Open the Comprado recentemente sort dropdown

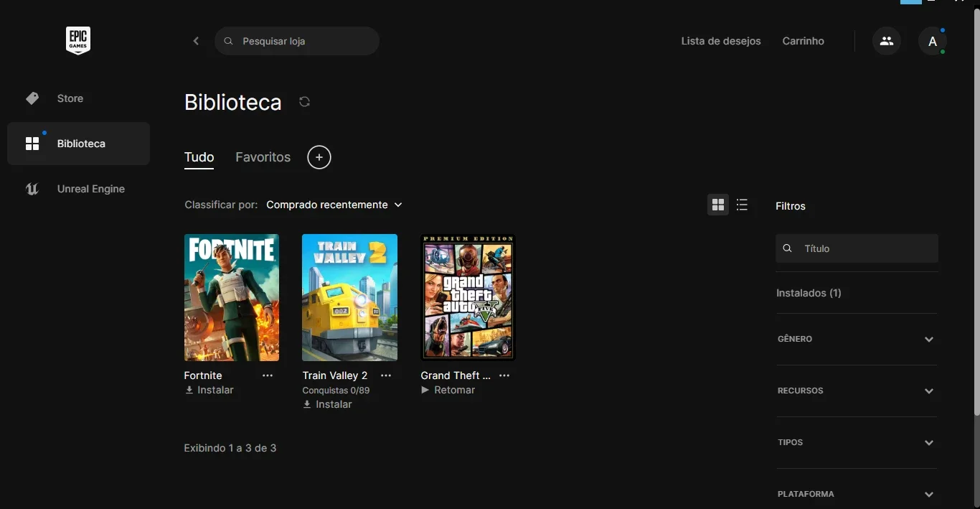(x=334, y=205)
